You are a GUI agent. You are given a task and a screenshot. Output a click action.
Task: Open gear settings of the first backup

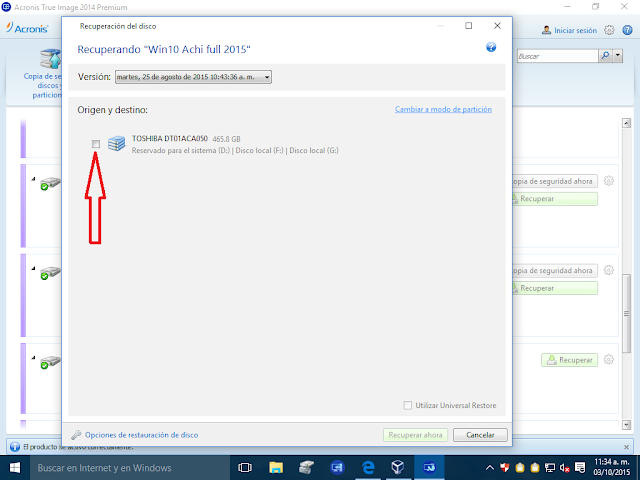[609, 181]
